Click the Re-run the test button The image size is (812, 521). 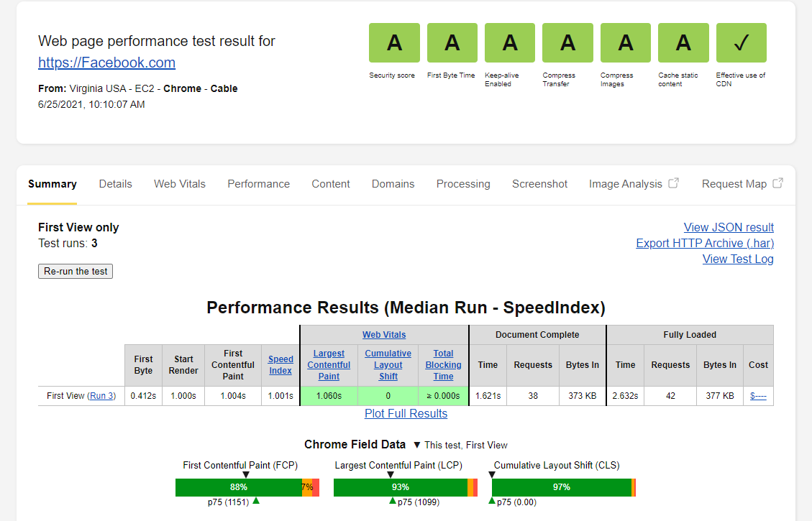76,271
